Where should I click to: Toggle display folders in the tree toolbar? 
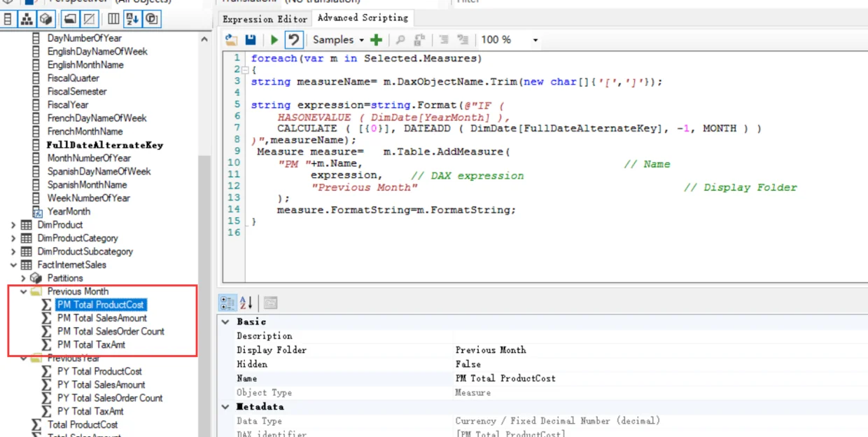coord(70,19)
